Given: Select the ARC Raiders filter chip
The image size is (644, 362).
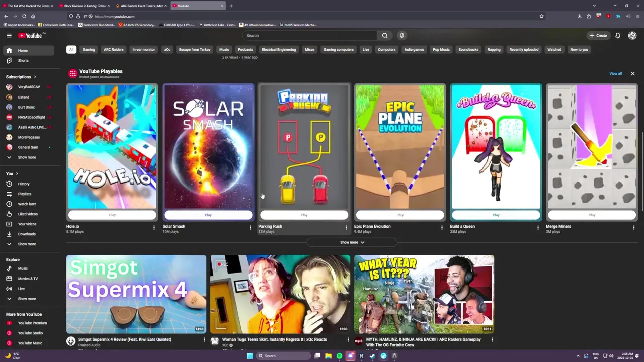Looking at the screenshot, I should tap(114, 49).
